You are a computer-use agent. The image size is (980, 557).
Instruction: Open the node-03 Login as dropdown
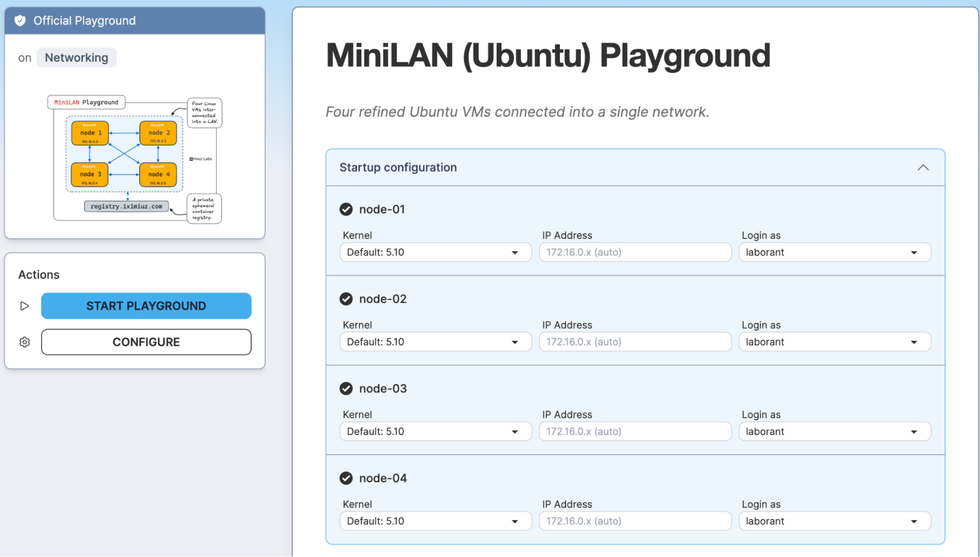[834, 432]
